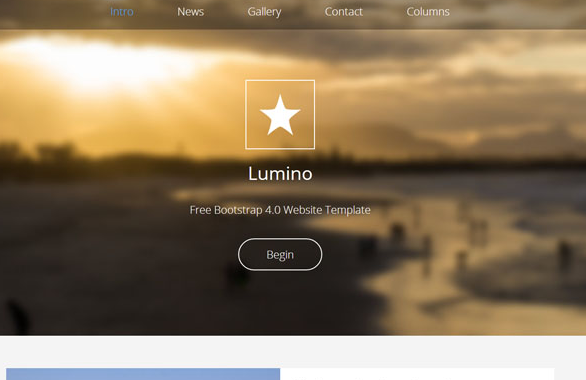
Task: Open the Intro navigation link
Action: [x=122, y=12]
